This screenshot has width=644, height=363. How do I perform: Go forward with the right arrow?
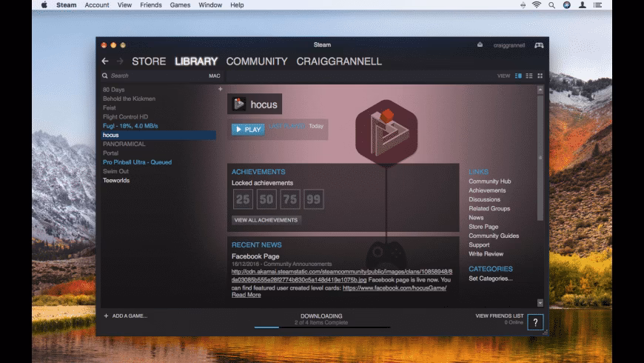(x=119, y=61)
